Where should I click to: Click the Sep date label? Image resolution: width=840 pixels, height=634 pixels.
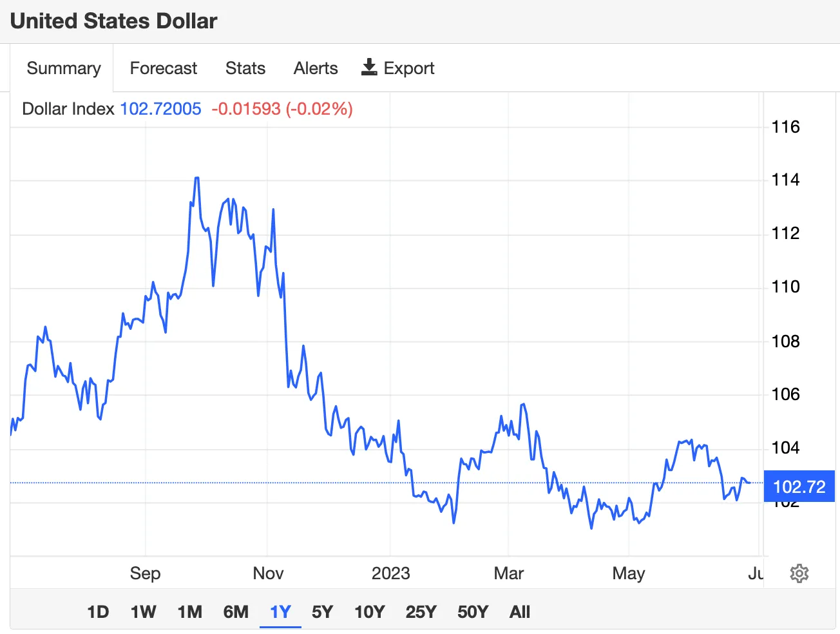[x=145, y=573]
